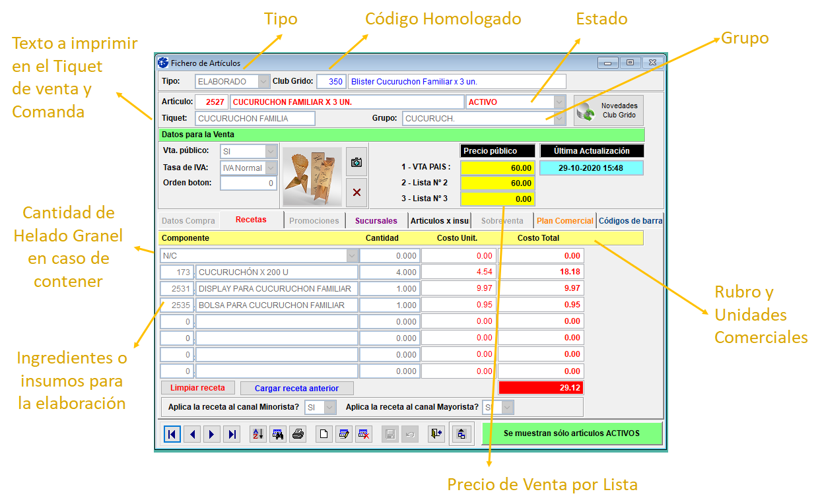Go to the previous record arrow
Viewport: 820px width, 504px height.
(192, 434)
